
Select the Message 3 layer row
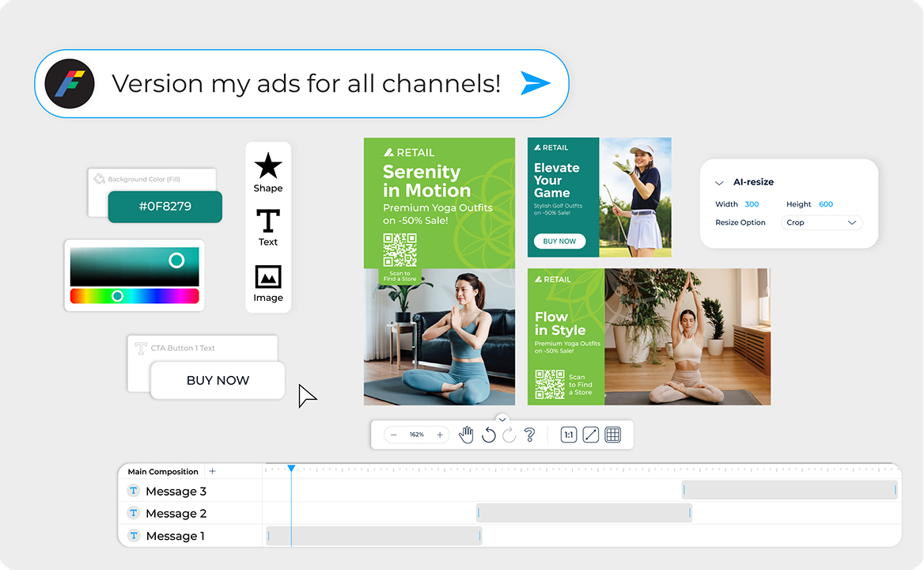point(190,490)
